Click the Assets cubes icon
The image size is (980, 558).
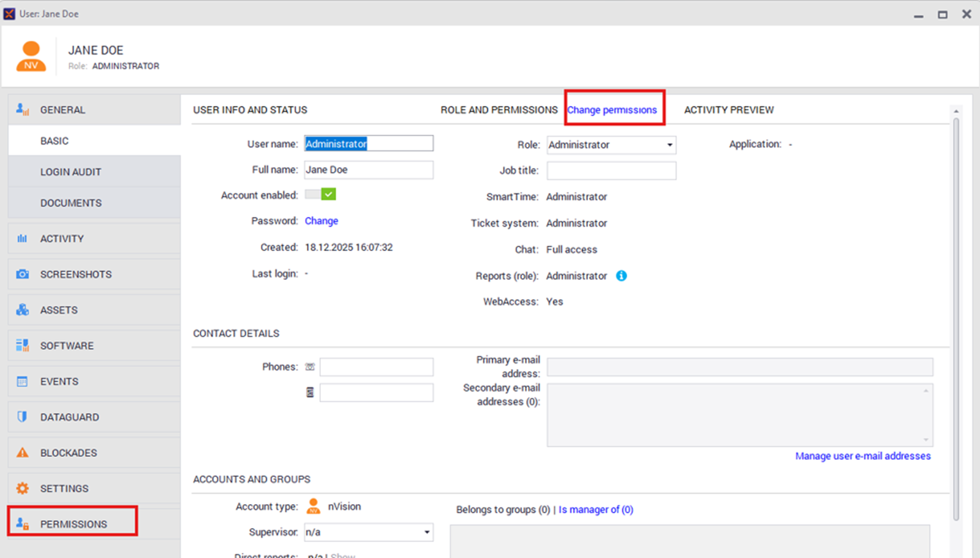pyautogui.click(x=23, y=310)
